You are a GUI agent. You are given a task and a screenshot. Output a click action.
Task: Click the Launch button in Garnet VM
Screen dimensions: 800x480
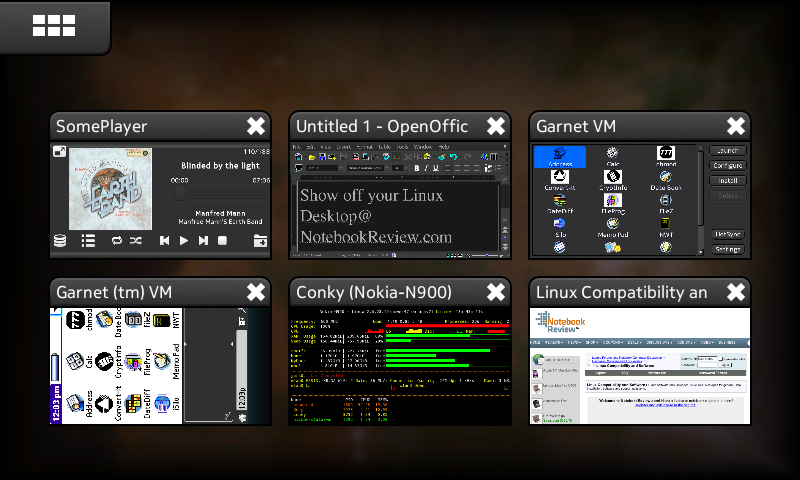(728, 150)
